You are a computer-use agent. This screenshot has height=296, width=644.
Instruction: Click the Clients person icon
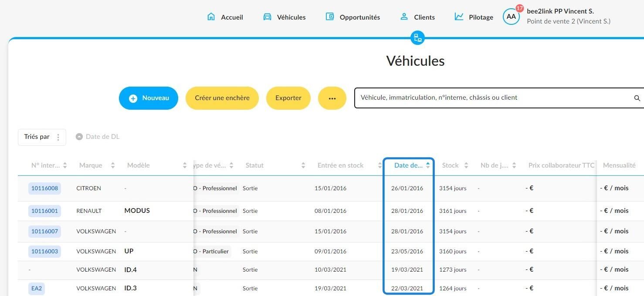[x=404, y=17]
